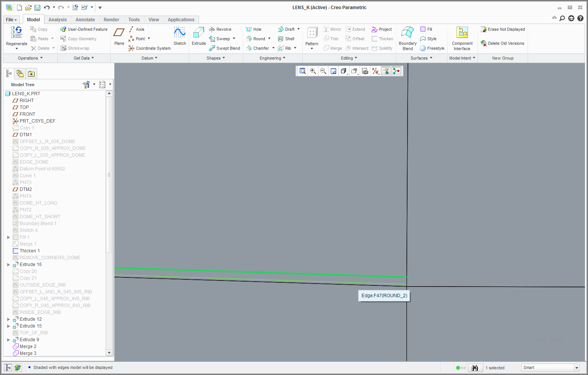Zoom in using the graphics toolbar
The height and width of the screenshot is (375, 588).
313,71
